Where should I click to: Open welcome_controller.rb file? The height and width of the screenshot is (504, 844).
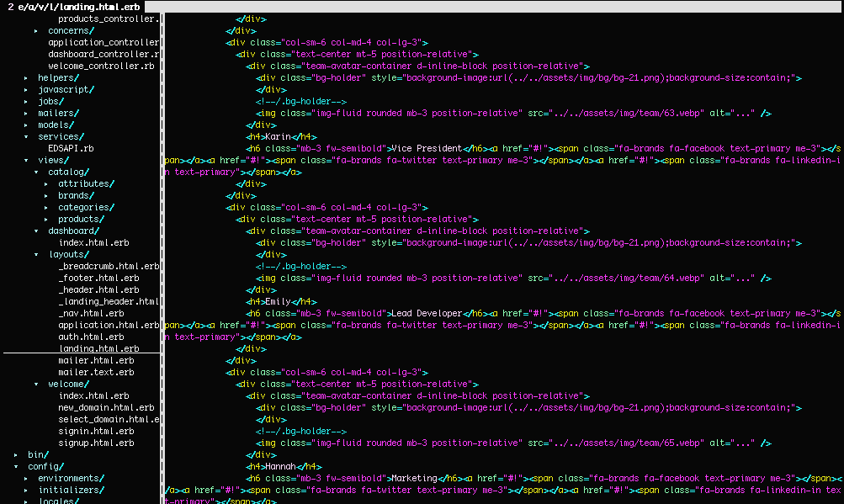click(x=101, y=66)
